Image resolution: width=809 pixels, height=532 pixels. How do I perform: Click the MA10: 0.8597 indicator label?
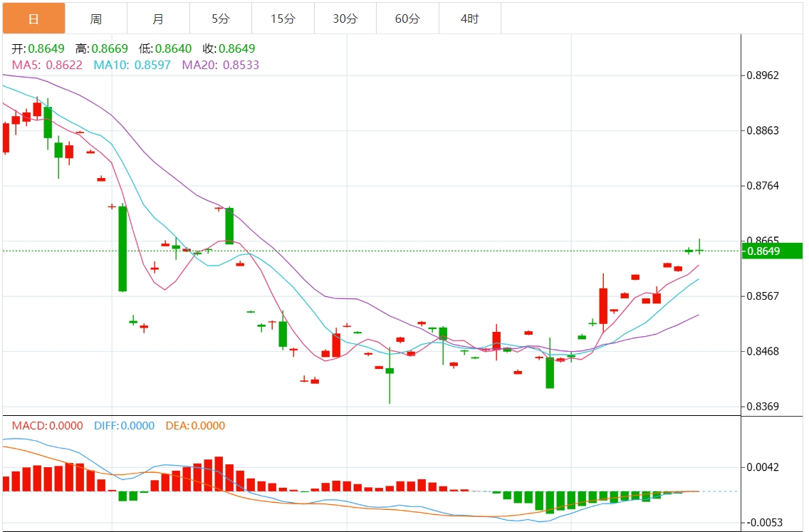click(x=132, y=65)
